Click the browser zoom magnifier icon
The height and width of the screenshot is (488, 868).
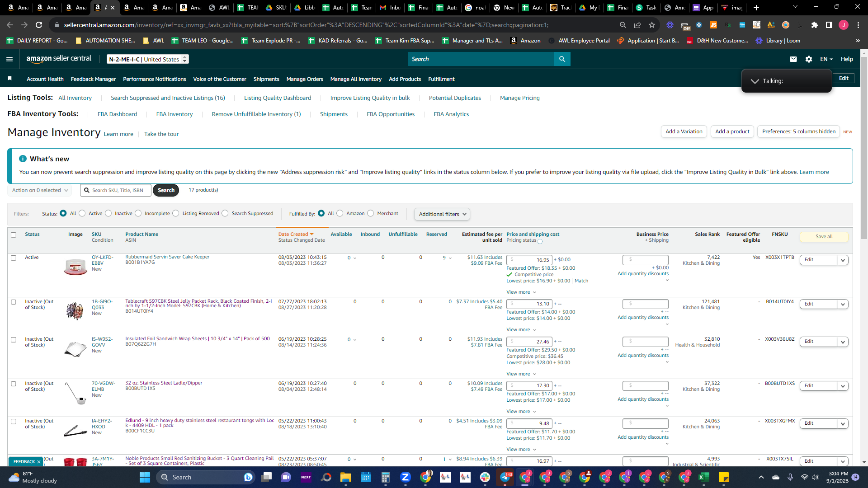623,25
